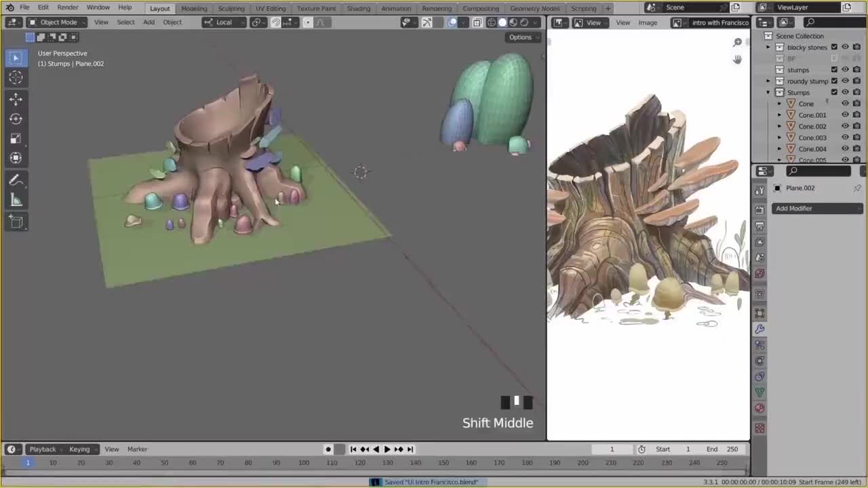Click the play animation button
Image resolution: width=868 pixels, height=488 pixels.
pyautogui.click(x=387, y=449)
